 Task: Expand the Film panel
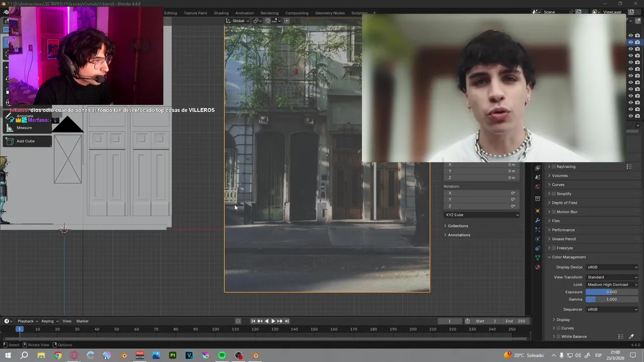click(555, 221)
